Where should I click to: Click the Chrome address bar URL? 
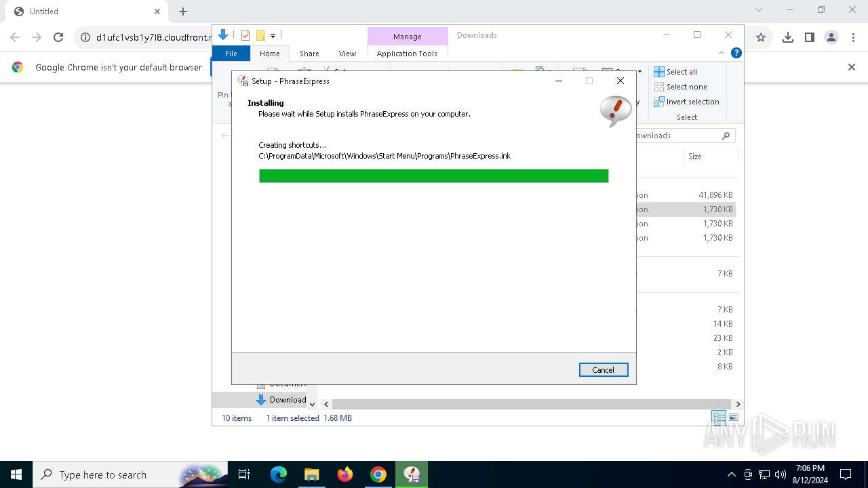154,37
